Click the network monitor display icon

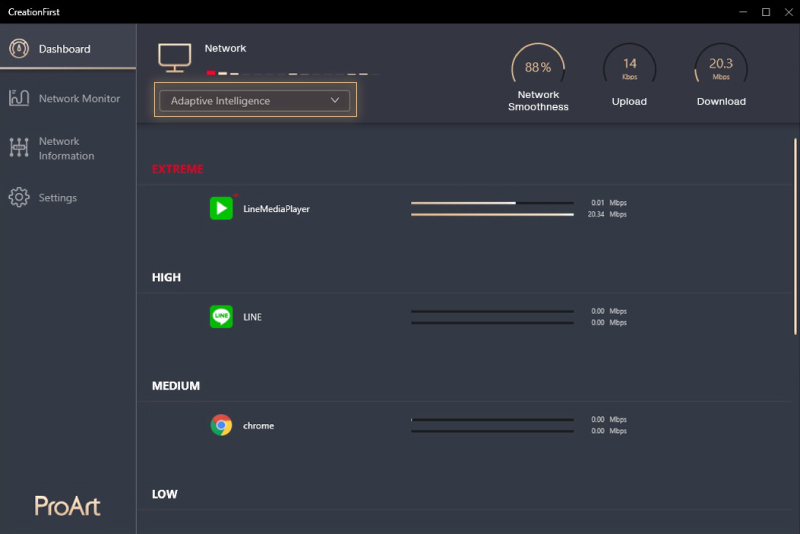tap(174, 57)
